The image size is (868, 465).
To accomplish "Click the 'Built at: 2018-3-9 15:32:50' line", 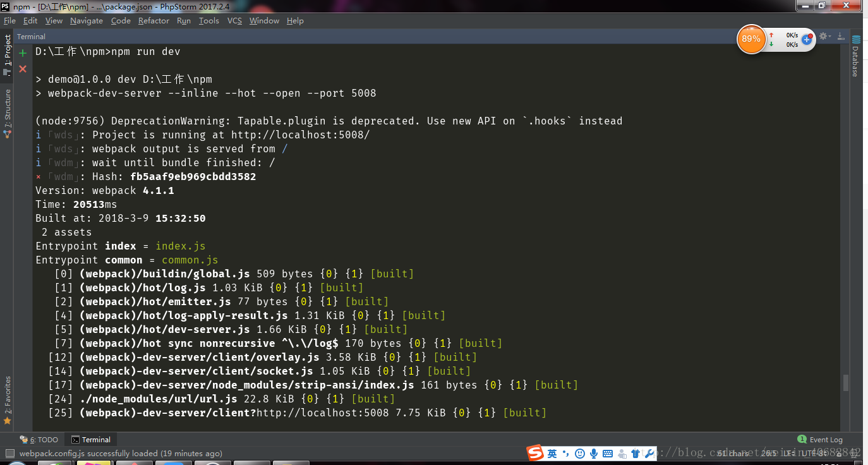I will click(x=121, y=218).
